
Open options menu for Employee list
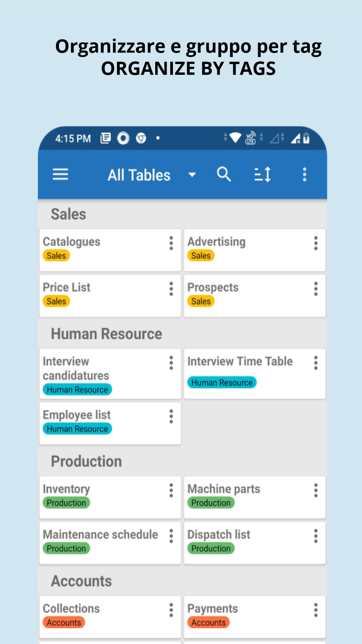tap(171, 417)
